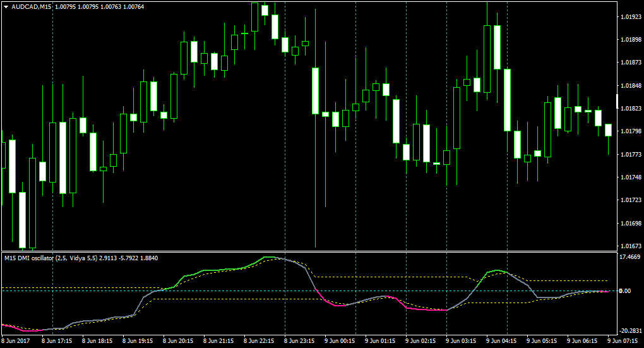Click oscillator scale maximum 17.4669
Image resolution: width=644 pixels, height=348 pixels.
630,257
